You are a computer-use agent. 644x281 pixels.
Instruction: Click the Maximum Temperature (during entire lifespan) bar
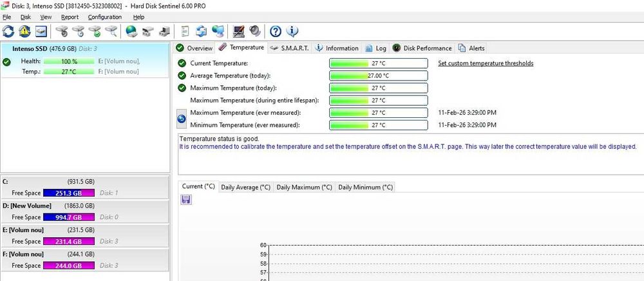[x=378, y=101]
